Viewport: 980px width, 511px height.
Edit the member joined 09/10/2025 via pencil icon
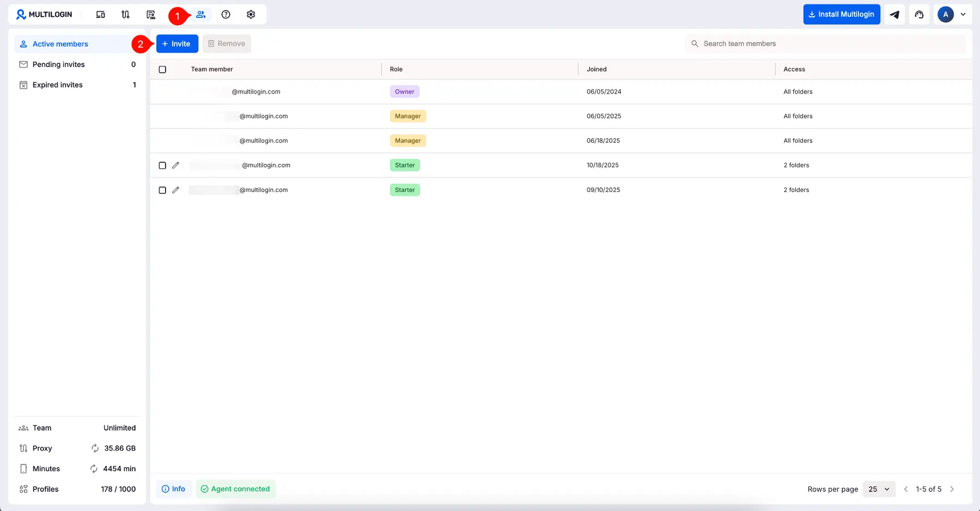(175, 190)
